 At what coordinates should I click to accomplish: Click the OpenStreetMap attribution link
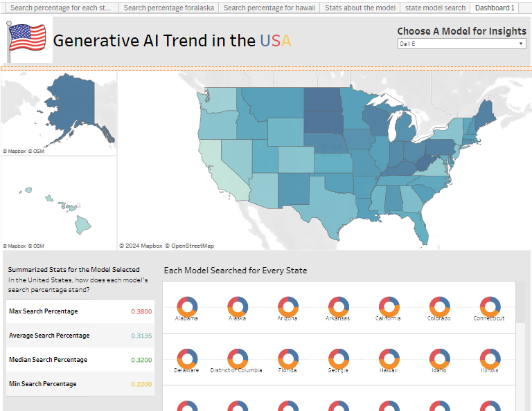pos(193,246)
